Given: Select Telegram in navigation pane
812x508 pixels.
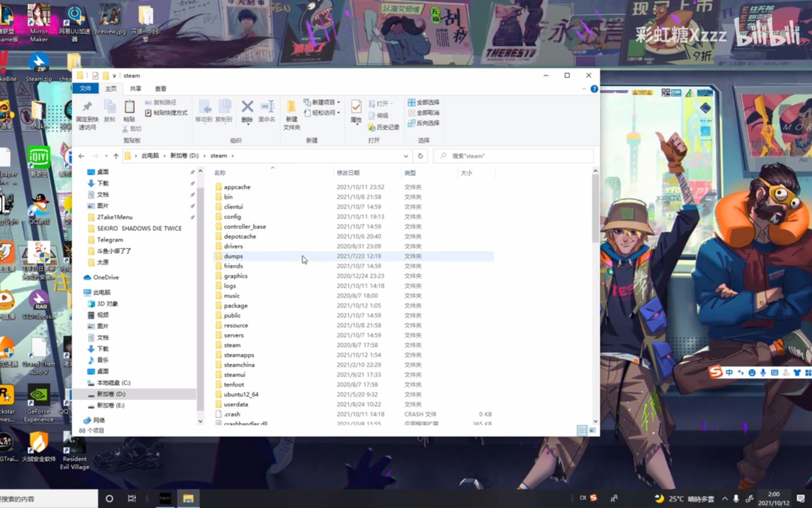Looking at the screenshot, I should click(109, 239).
